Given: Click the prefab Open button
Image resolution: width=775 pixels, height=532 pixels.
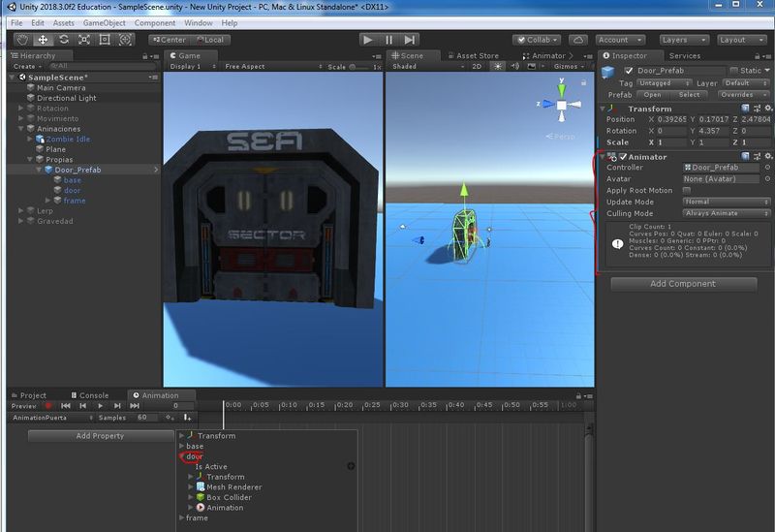Looking at the screenshot, I should point(652,94).
